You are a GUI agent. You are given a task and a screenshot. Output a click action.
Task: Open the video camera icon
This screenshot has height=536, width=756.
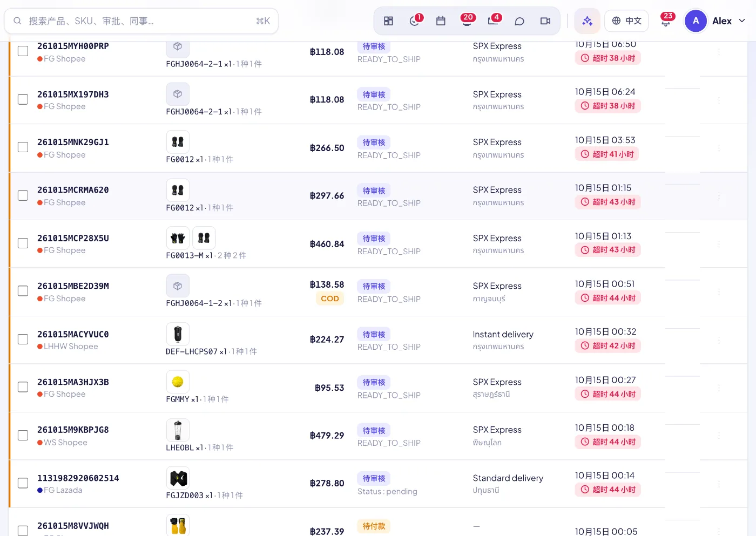[545, 21]
